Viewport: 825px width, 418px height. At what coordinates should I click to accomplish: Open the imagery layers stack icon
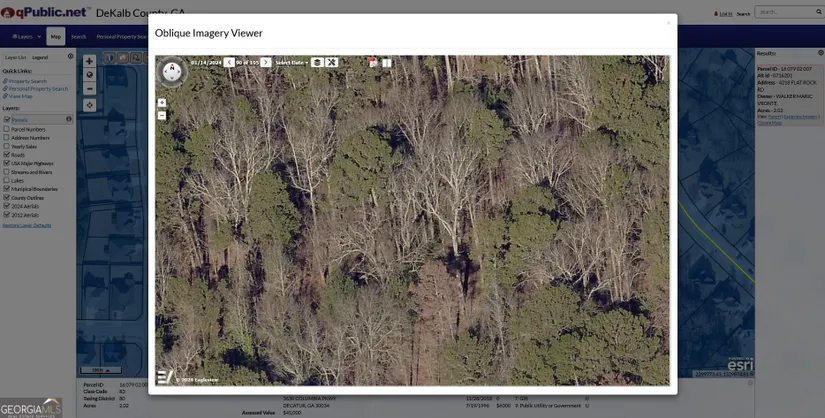point(317,62)
